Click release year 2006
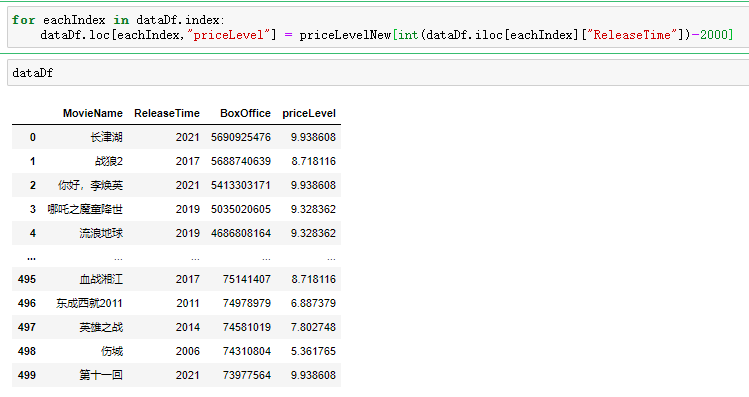This screenshot has height=397, width=749. coord(187,351)
